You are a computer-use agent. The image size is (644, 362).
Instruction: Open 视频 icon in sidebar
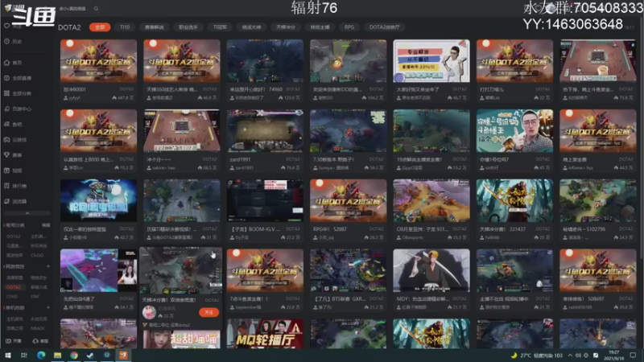coord(6,171)
